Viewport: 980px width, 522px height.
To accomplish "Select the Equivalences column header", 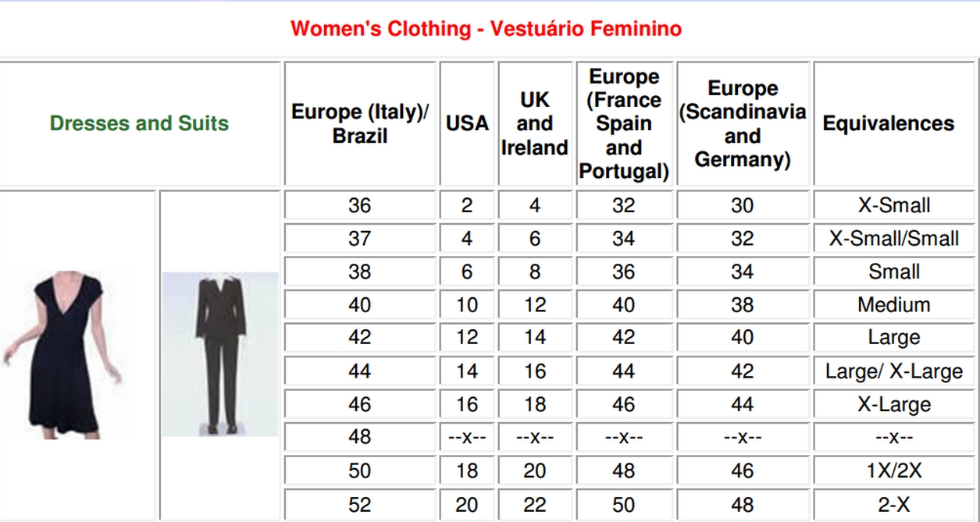I will click(894, 123).
